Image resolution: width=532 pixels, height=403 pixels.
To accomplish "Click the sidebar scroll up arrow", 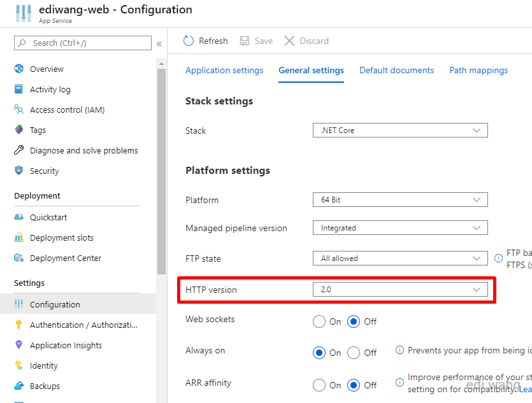I will pyautogui.click(x=161, y=64).
